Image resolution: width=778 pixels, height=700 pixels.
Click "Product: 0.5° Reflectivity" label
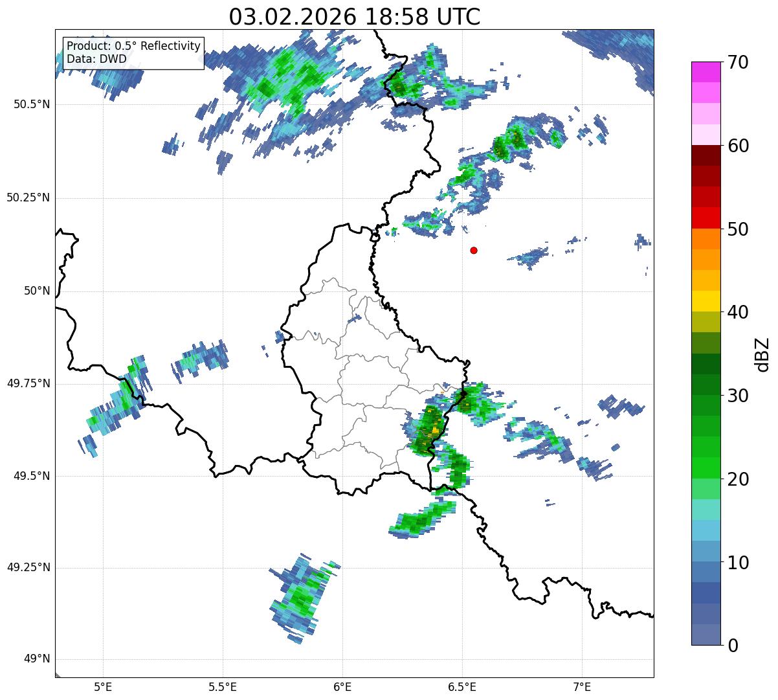click(x=134, y=47)
